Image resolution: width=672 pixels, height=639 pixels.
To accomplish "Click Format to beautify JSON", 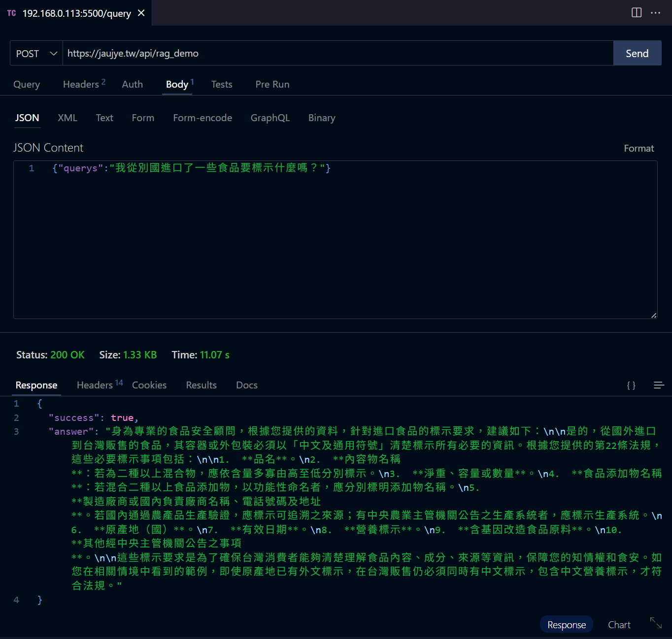I will (639, 148).
